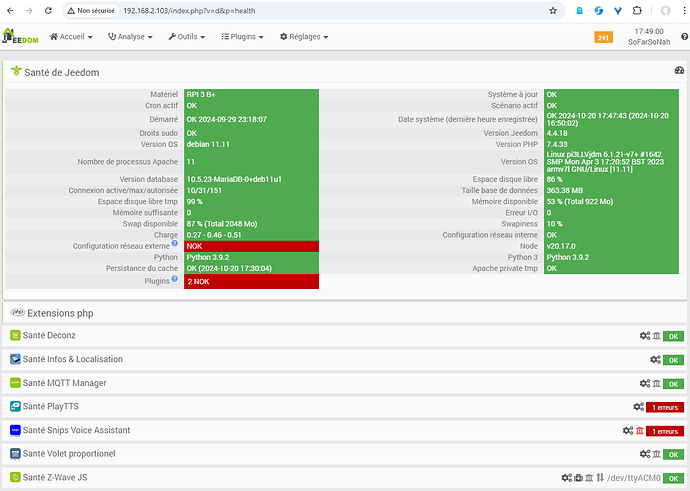The image size is (690, 491).
Task: Click the MQTT Manager plugin icon
Action: click(x=15, y=383)
